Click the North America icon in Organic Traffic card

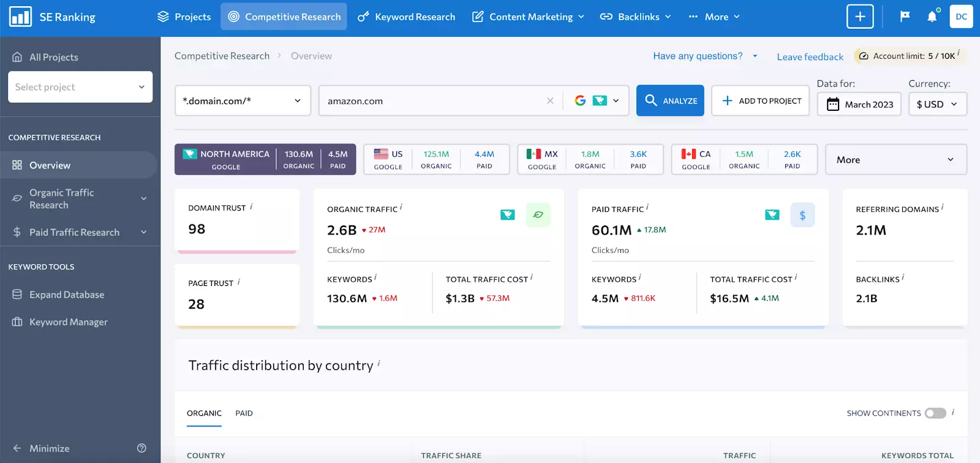pyautogui.click(x=508, y=214)
